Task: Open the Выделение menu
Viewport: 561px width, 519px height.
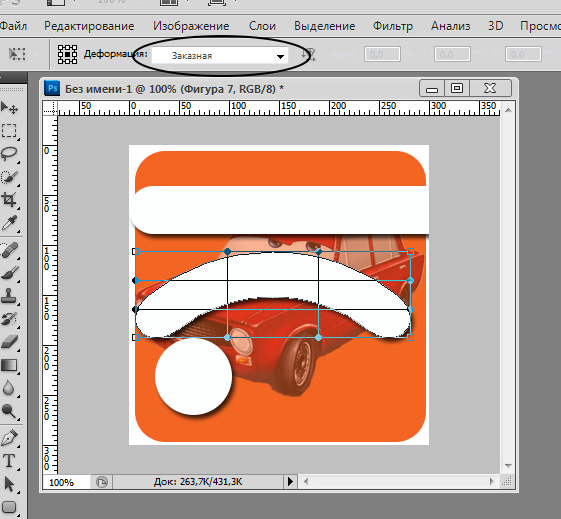Action: 325,26
